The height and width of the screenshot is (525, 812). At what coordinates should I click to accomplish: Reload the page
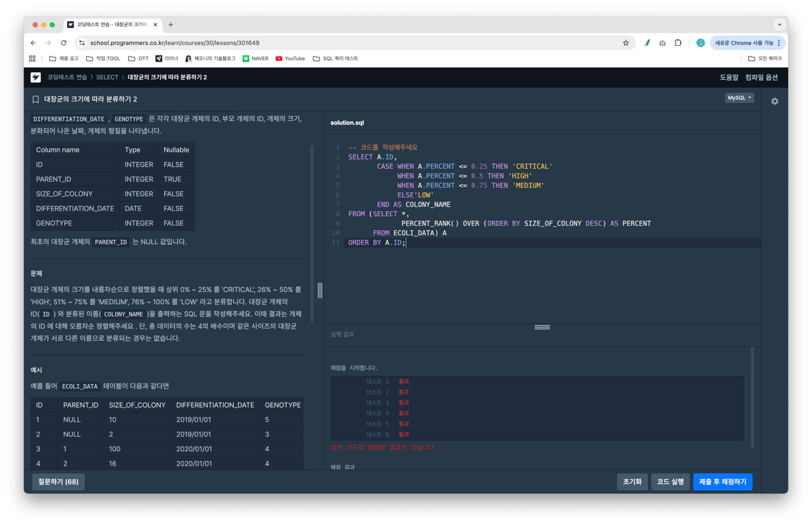(x=64, y=43)
